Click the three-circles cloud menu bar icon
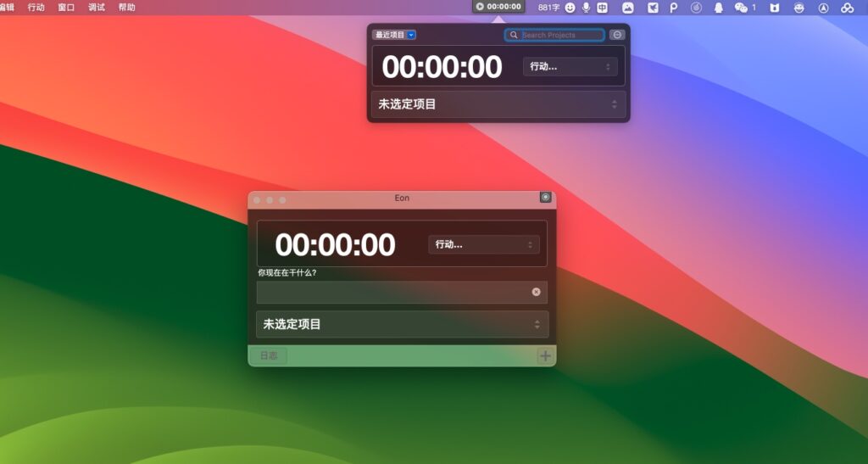 (x=847, y=7)
